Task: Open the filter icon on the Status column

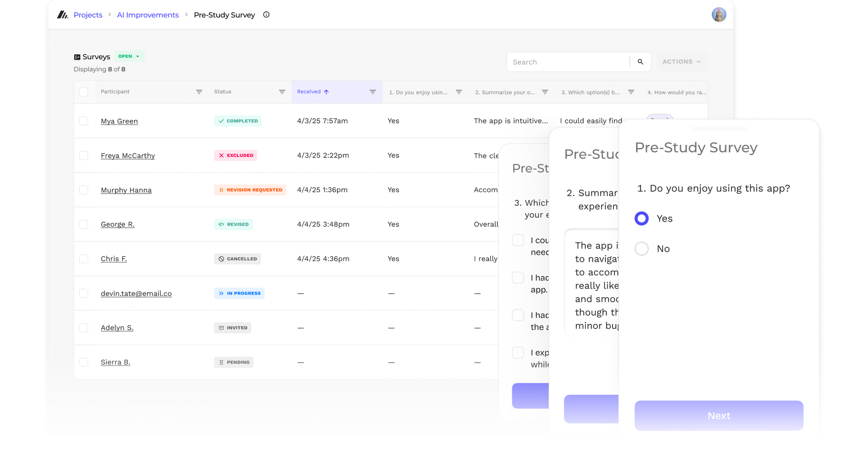Action: (282, 91)
